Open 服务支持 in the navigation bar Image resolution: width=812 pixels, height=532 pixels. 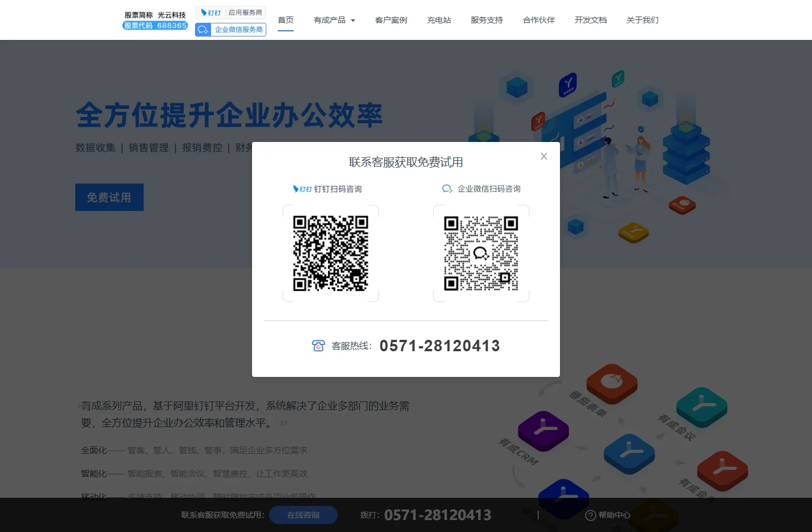[x=487, y=20]
